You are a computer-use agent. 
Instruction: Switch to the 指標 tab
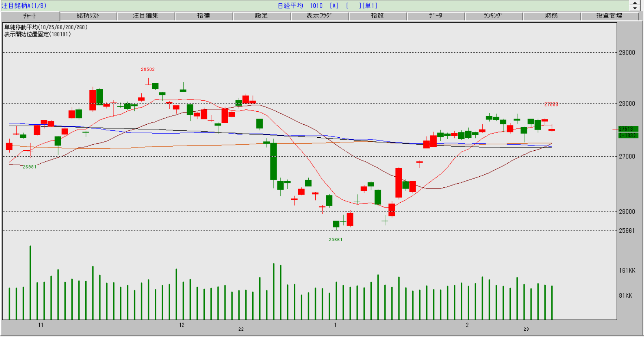click(204, 16)
